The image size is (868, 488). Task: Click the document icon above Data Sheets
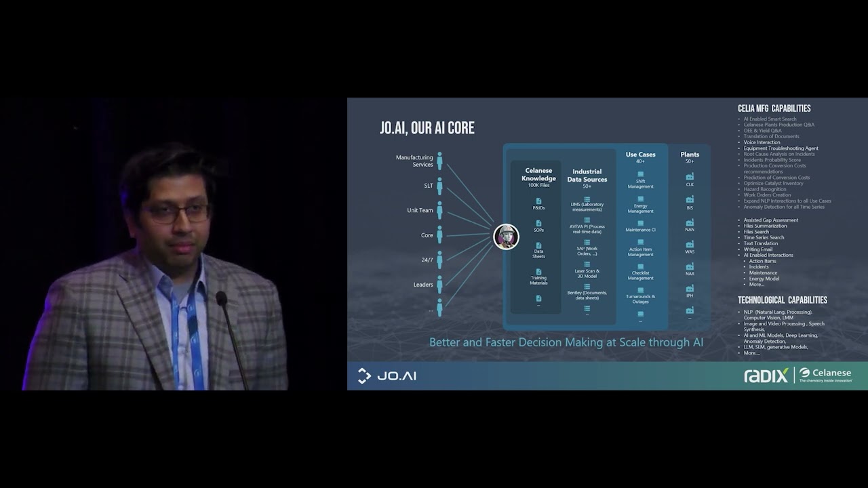point(538,245)
